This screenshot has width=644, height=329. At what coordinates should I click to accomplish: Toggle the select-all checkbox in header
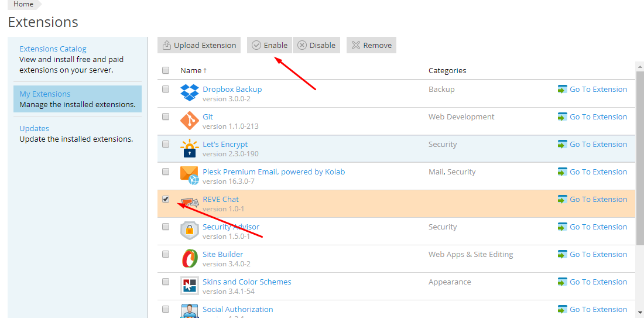click(x=166, y=70)
